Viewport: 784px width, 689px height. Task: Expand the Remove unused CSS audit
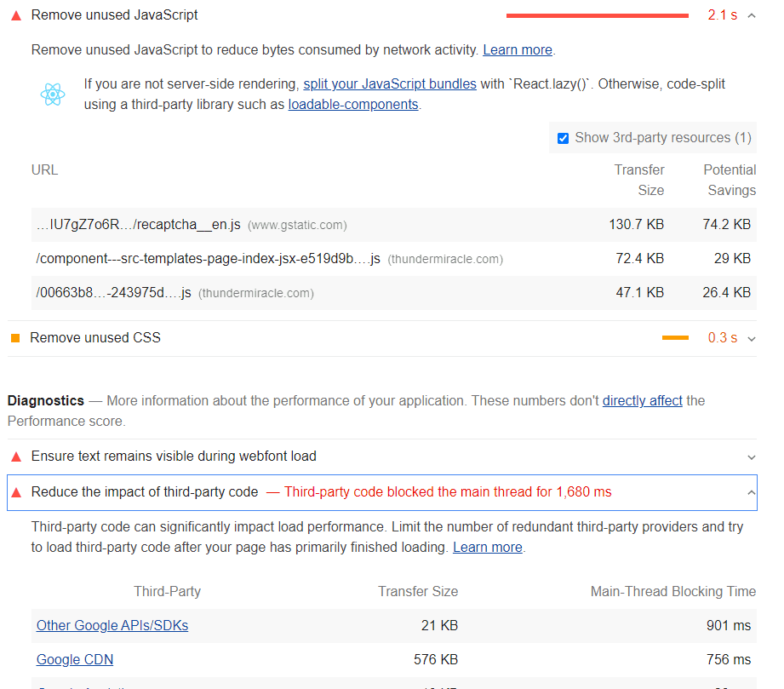pos(751,338)
